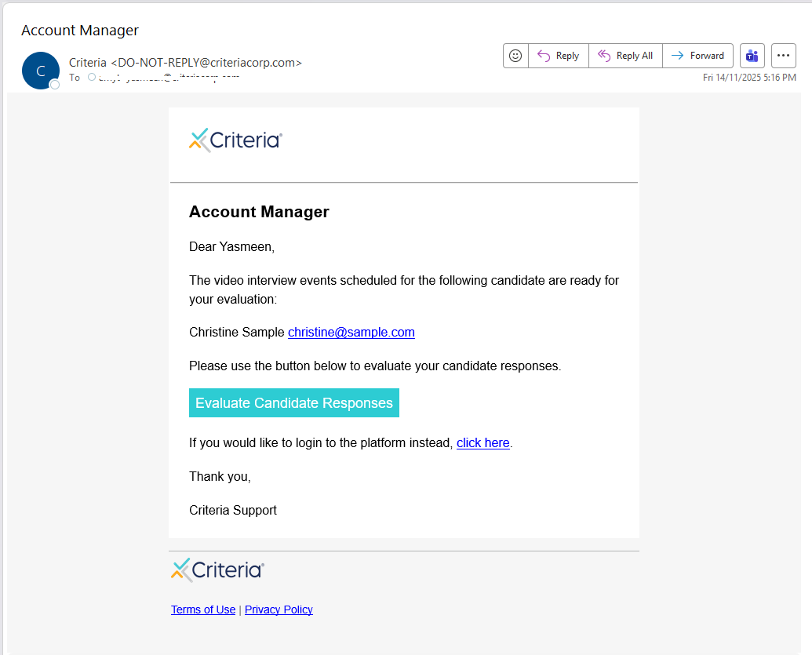Follow the "click here" login link
The image size is (812, 655).
(482, 443)
